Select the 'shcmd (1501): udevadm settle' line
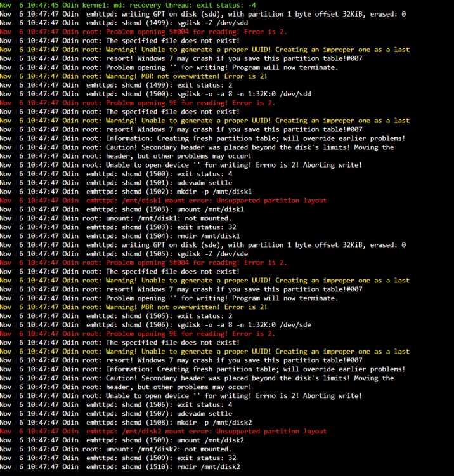 click(116, 182)
